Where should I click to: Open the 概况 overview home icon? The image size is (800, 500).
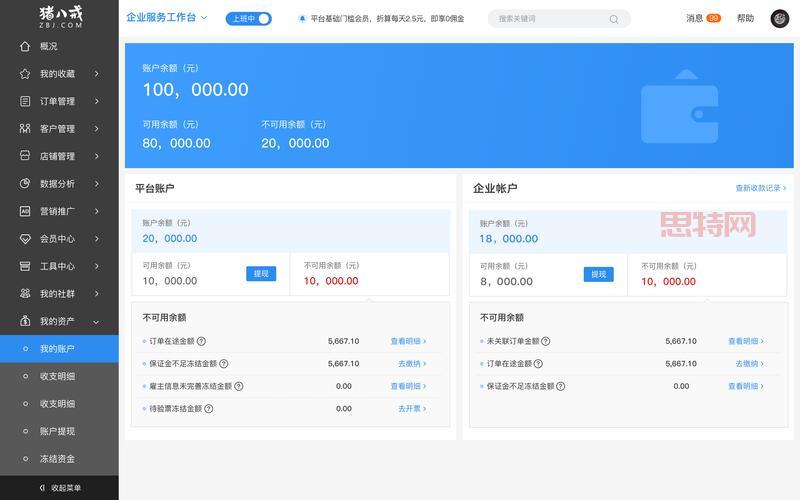[24, 46]
